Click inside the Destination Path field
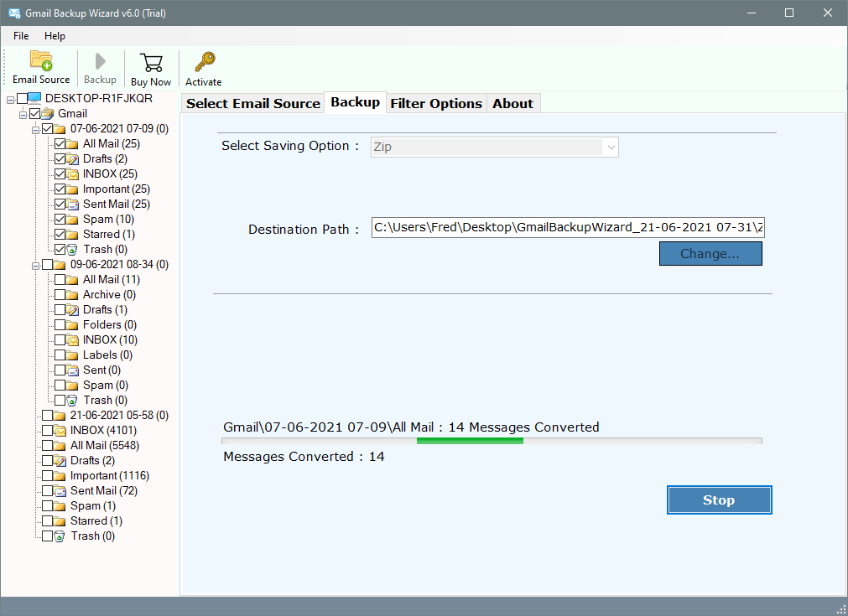The image size is (848, 616). pyautogui.click(x=568, y=227)
